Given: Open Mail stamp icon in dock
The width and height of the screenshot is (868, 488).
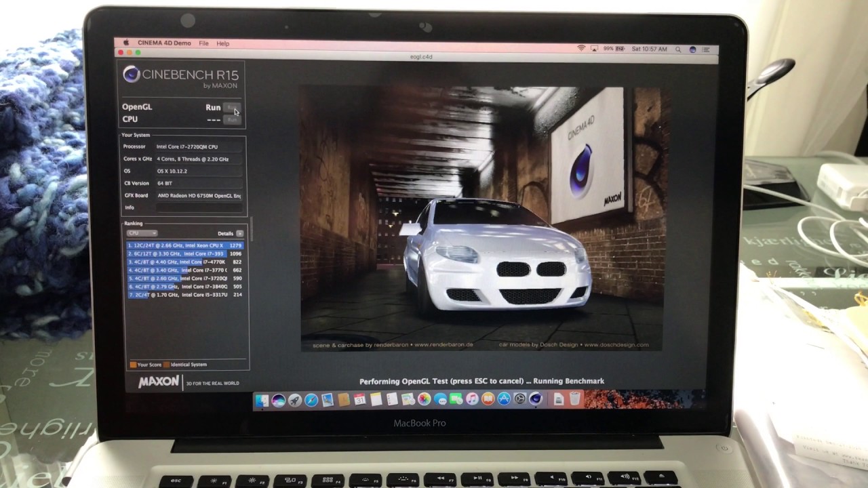Looking at the screenshot, I should 328,400.
